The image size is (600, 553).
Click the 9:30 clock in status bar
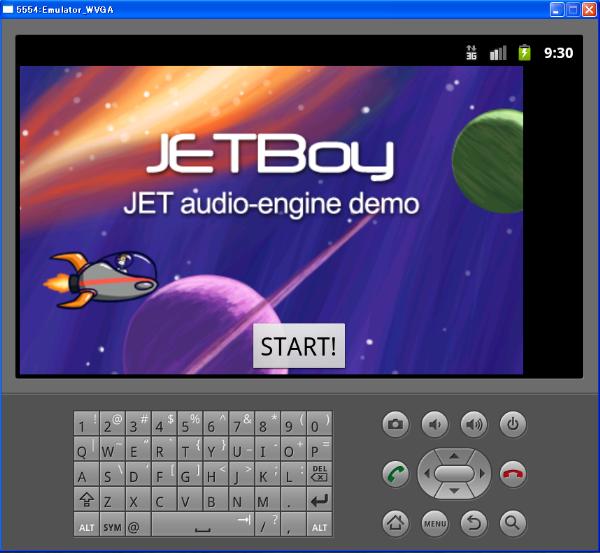(559, 53)
